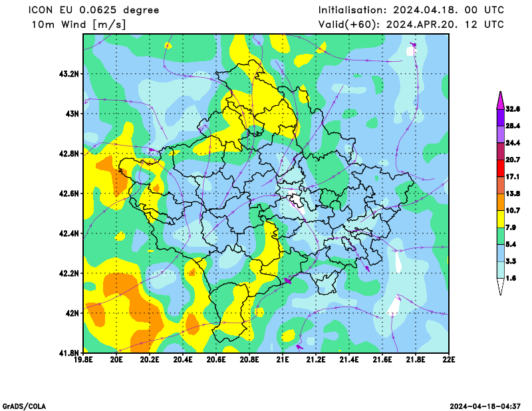
Task: Click the 32.6 legend value
Action: [513, 109]
